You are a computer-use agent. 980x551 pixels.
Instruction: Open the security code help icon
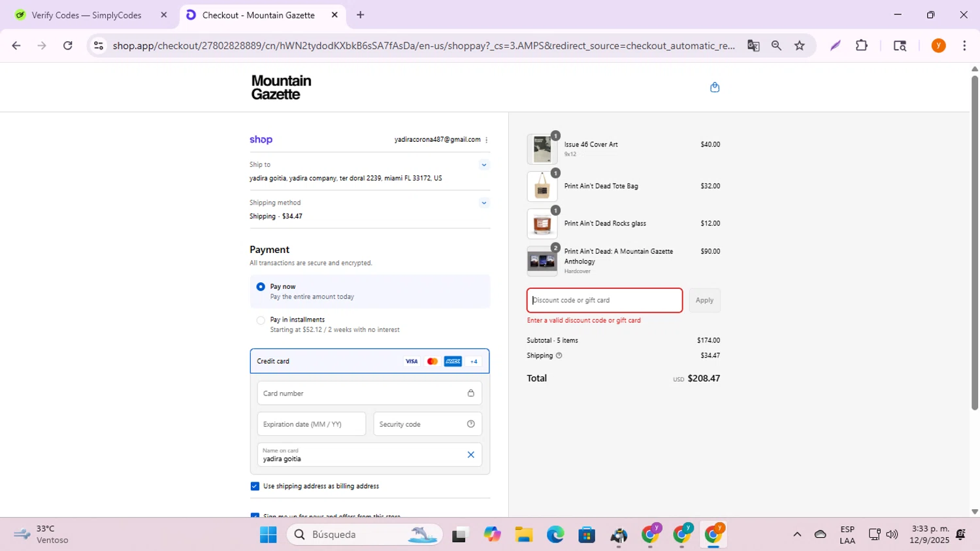(470, 424)
